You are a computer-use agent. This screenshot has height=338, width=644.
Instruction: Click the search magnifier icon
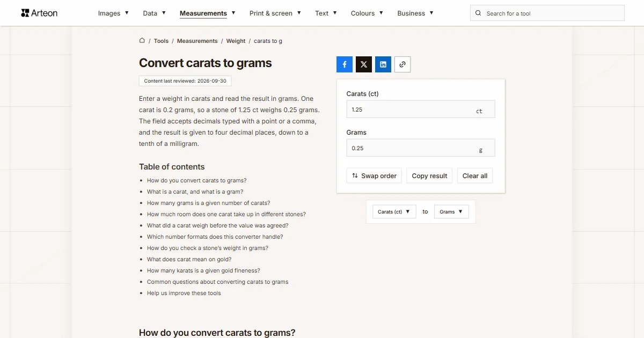pos(479,13)
